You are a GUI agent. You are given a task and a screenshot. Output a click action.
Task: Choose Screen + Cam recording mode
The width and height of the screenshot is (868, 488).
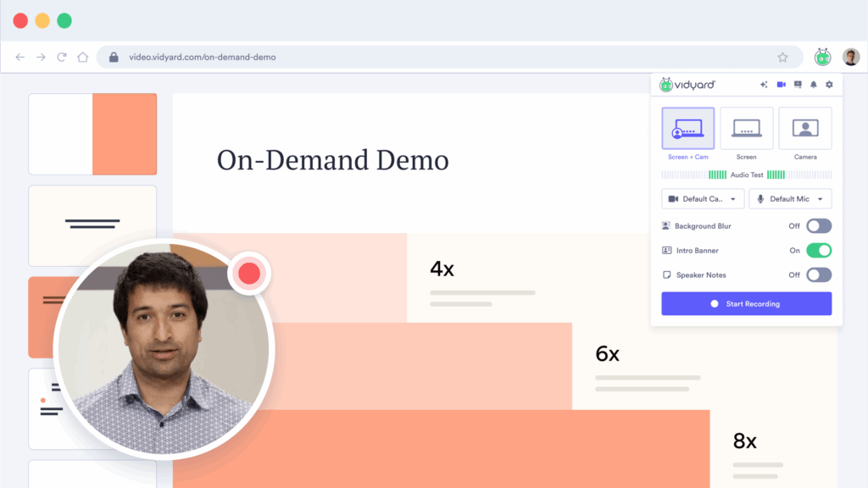687,129
